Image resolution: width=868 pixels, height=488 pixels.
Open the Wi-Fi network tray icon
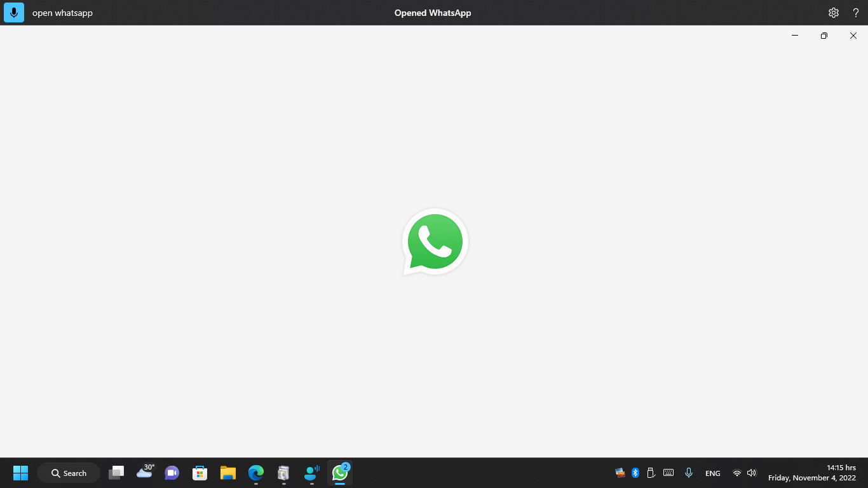(x=737, y=473)
